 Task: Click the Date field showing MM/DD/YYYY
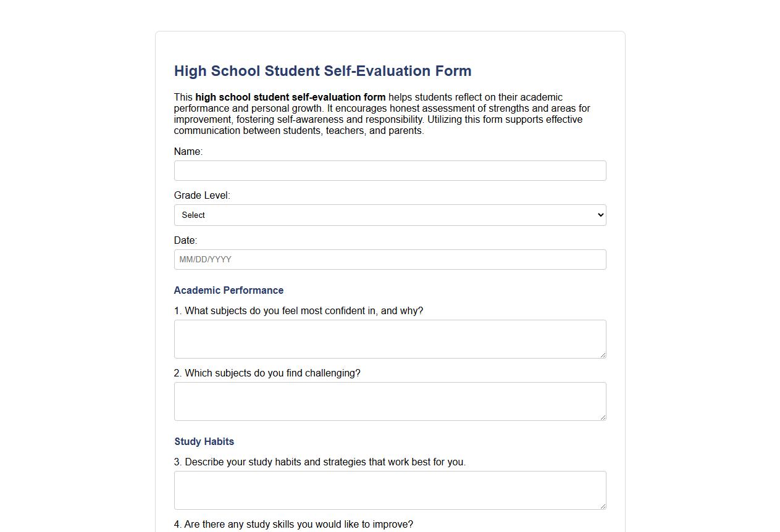[x=390, y=259]
